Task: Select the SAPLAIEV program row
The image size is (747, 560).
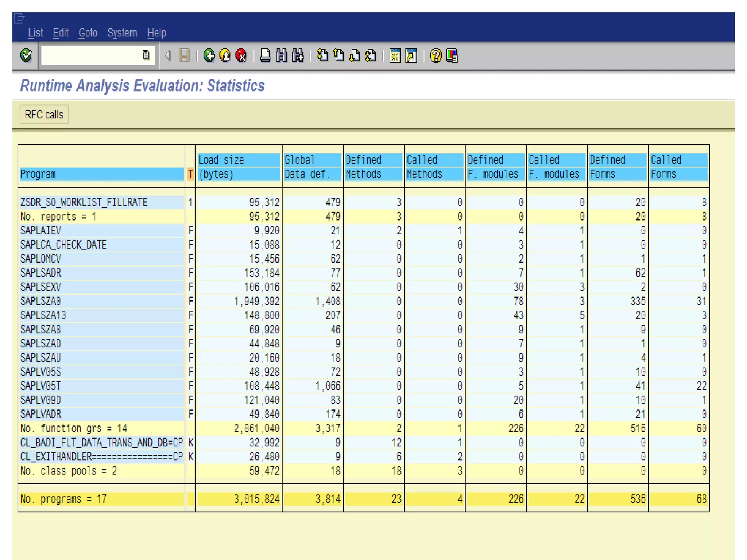Action: [x=363, y=230]
